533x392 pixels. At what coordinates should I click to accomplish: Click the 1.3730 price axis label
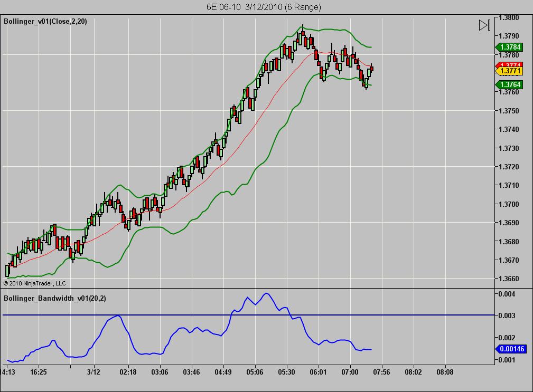click(509, 148)
